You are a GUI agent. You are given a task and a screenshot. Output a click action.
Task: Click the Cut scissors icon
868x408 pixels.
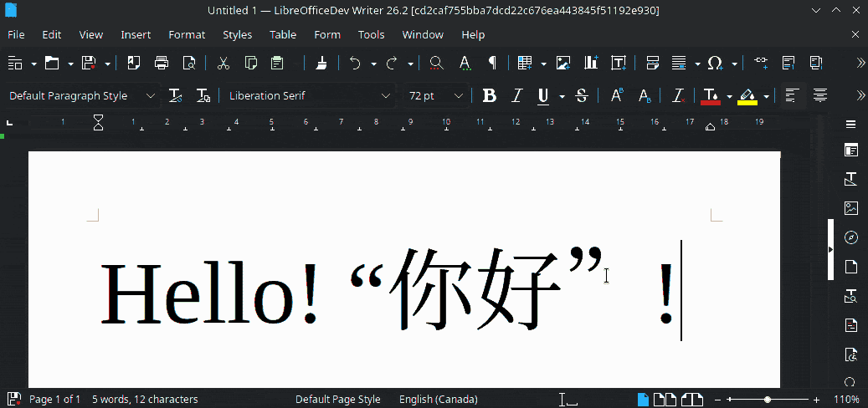(x=223, y=63)
